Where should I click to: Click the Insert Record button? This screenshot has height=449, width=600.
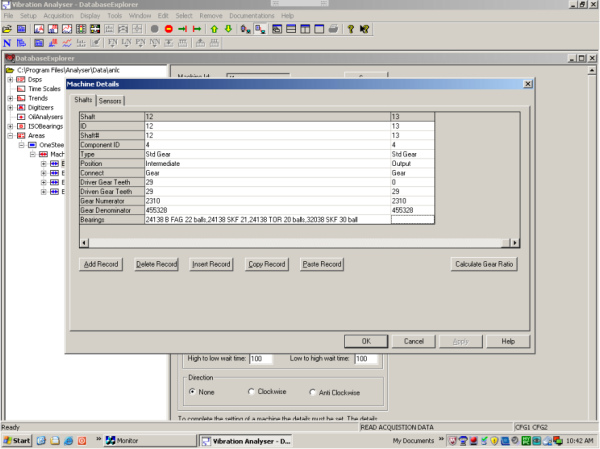211,264
